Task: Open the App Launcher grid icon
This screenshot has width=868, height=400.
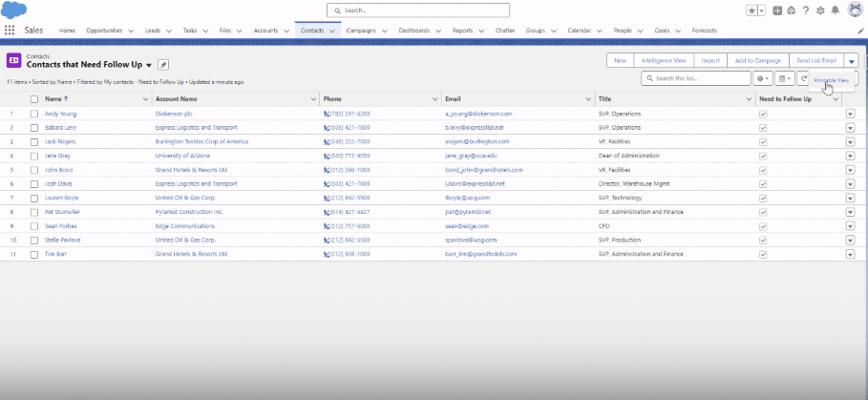Action: (10, 31)
